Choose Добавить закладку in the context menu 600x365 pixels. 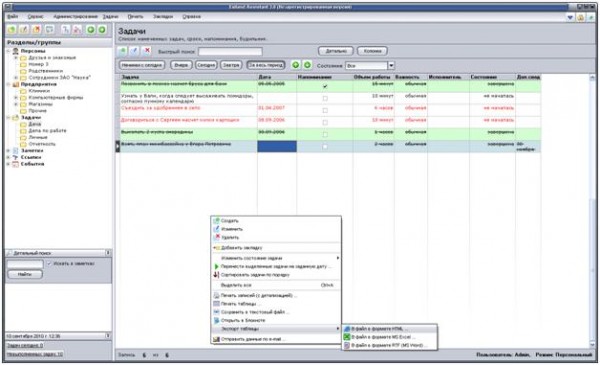pos(276,248)
